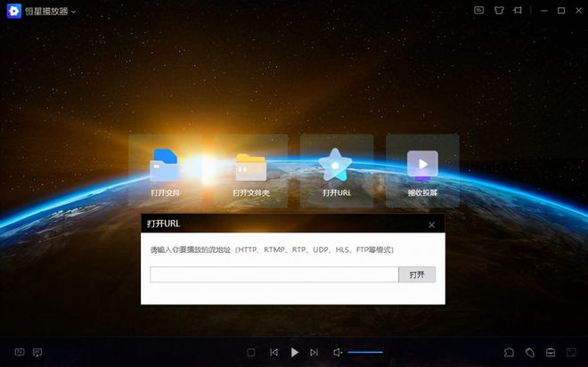Click the 打开文件夹 folder tile
This screenshot has width=588, height=367.
click(250, 171)
